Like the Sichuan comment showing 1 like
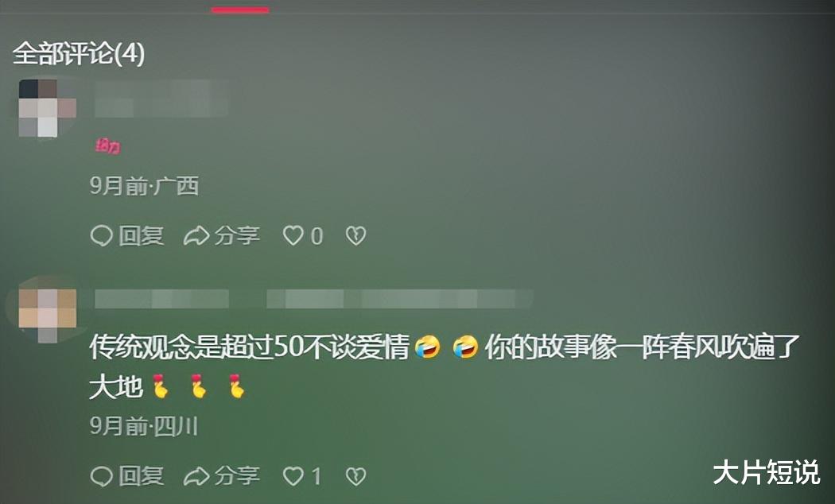This screenshot has width=835, height=504. click(293, 476)
